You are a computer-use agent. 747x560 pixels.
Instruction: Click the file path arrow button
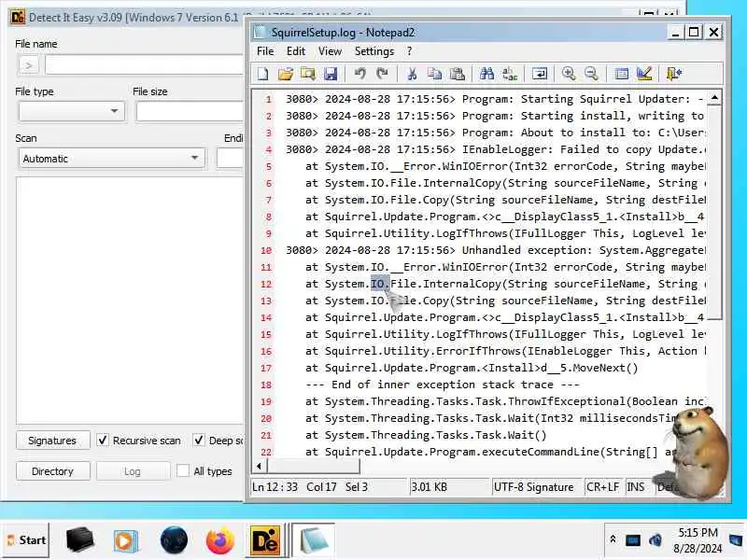[29, 65]
